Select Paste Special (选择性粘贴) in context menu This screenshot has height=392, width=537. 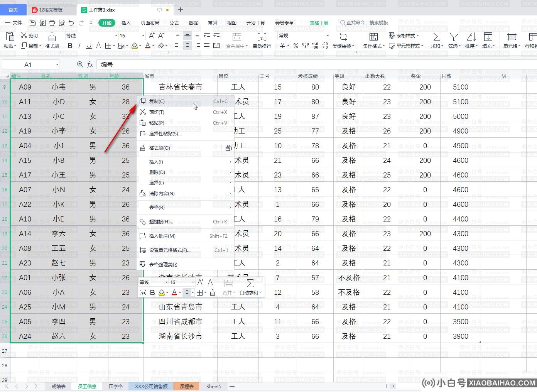[186, 134]
